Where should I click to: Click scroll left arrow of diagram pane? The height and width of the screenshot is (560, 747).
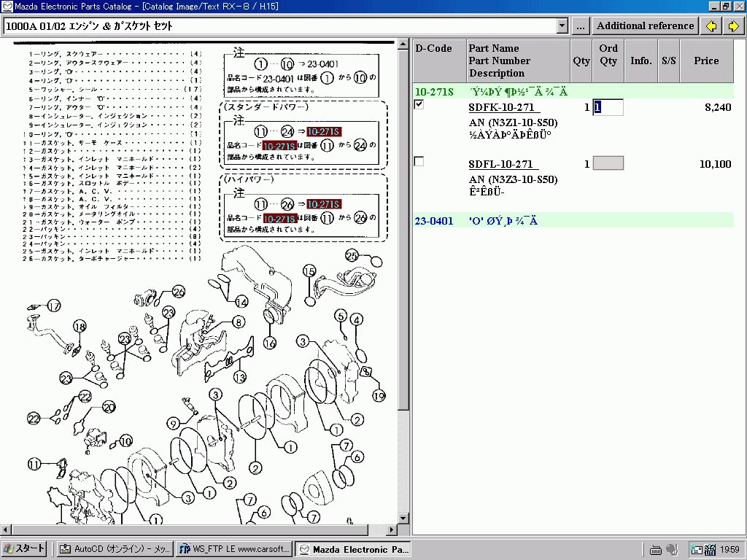click(x=6, y=529)
